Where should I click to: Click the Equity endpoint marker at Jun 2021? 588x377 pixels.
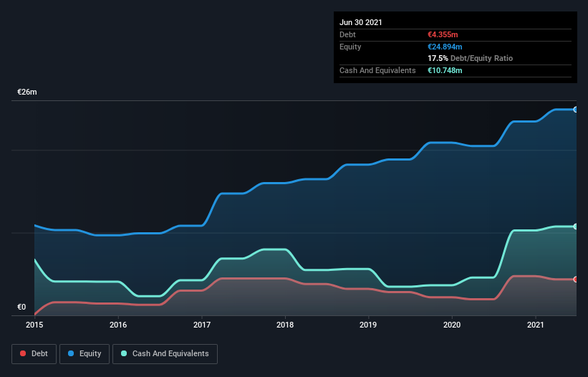pyautogui.click(x=576, y=110)
